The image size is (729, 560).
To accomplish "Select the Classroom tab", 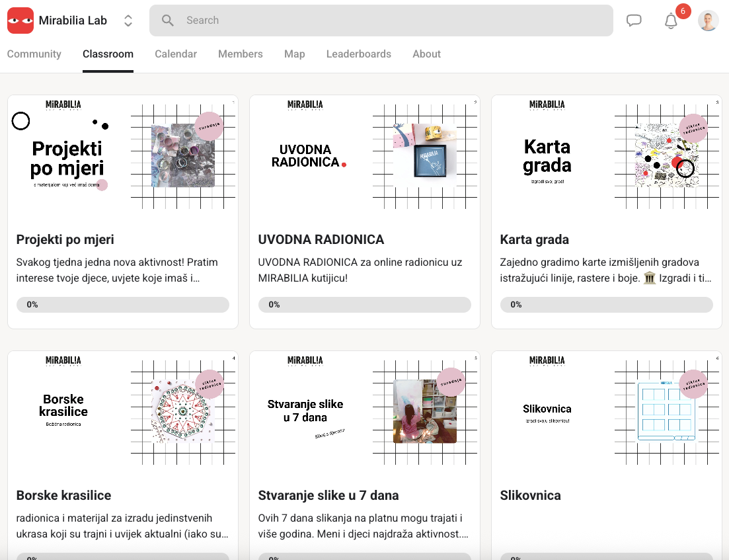I will 108,54.
